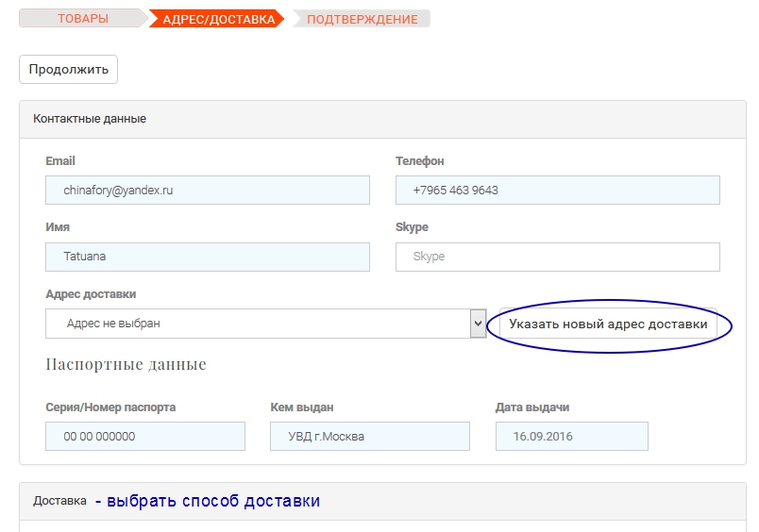Open the ПОДТВЕРЖДЕНИЕ step tab

click(x=362, y=19)
